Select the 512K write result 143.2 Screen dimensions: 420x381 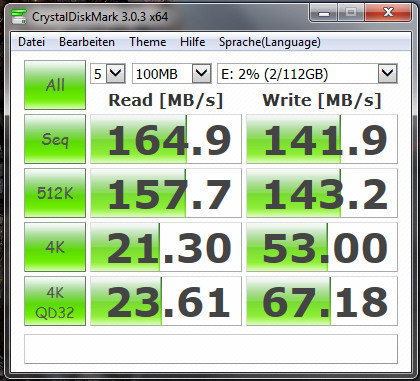coord(322,193)
